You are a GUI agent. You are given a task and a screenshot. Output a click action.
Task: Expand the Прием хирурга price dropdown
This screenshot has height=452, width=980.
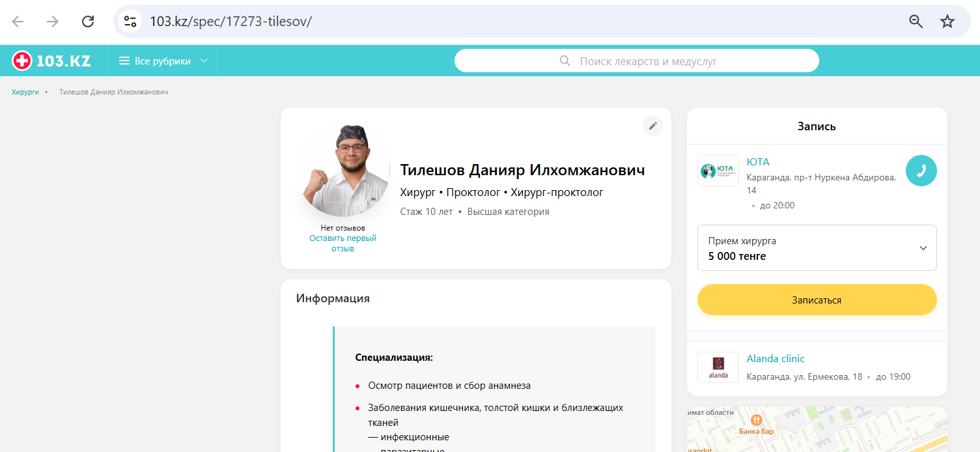coord(817,248)
